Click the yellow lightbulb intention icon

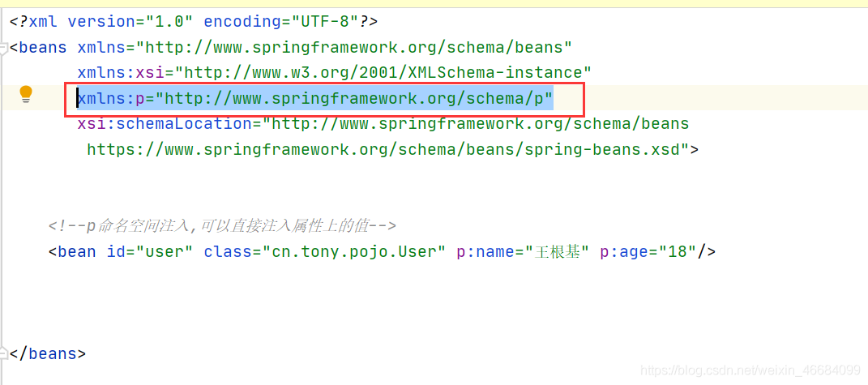pos(26,95)
